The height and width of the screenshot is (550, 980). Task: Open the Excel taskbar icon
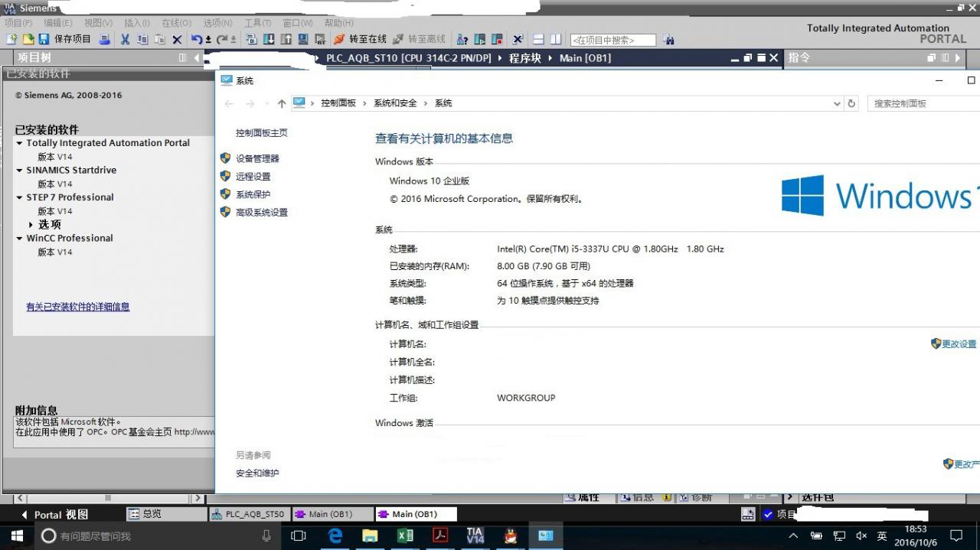405,535
